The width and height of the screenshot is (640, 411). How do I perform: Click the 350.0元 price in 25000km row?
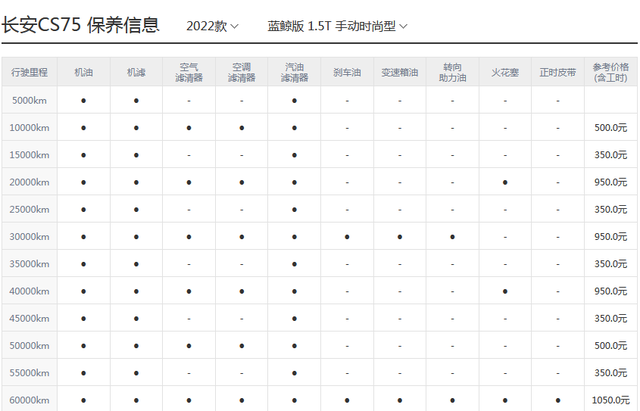click(x=611, y=209)
